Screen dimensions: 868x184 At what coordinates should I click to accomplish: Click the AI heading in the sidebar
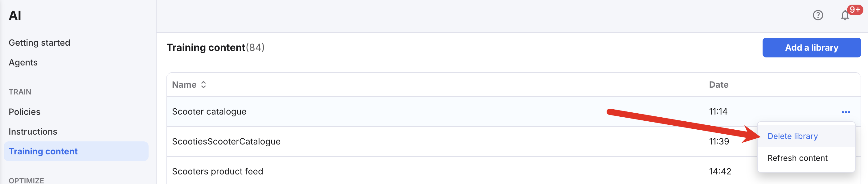14,15
